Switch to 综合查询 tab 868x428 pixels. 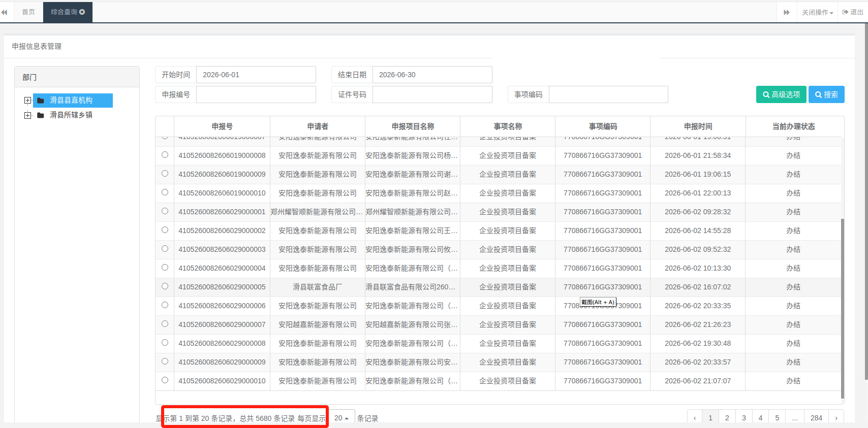(64, 12)
